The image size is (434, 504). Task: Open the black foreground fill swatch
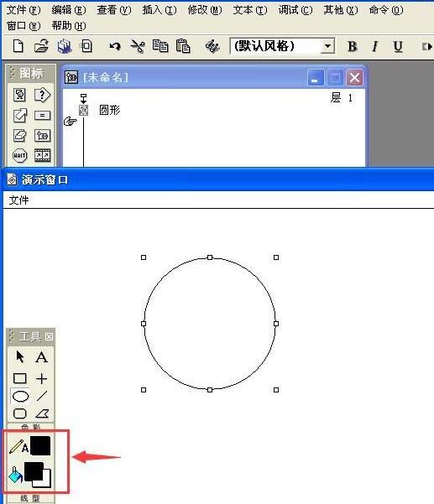[x=33, y=471]
